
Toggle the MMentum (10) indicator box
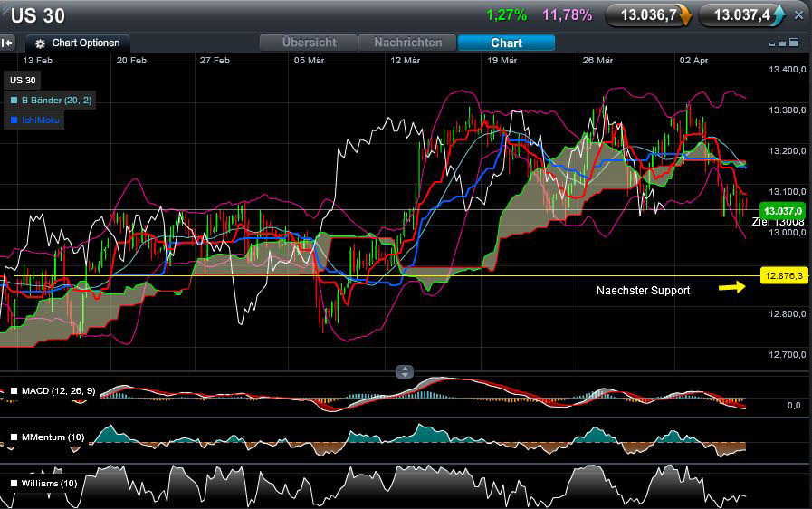click(x=14, y=437)
